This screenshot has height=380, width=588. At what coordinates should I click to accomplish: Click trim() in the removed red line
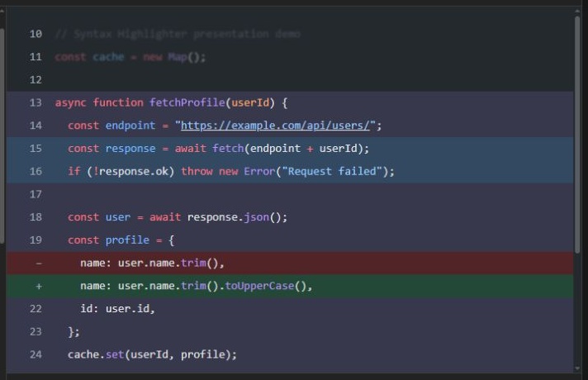pyautogui.click(x=200, y=263)
